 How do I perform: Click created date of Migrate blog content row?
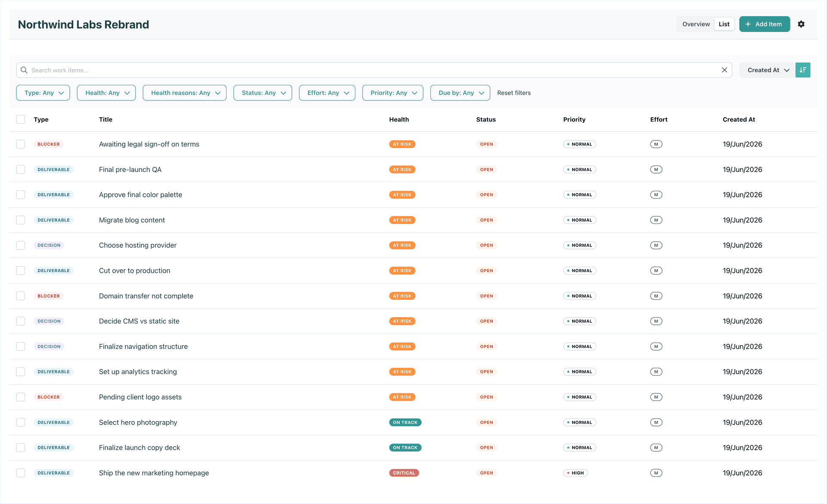pyautogui.click(x=742, y=220)
